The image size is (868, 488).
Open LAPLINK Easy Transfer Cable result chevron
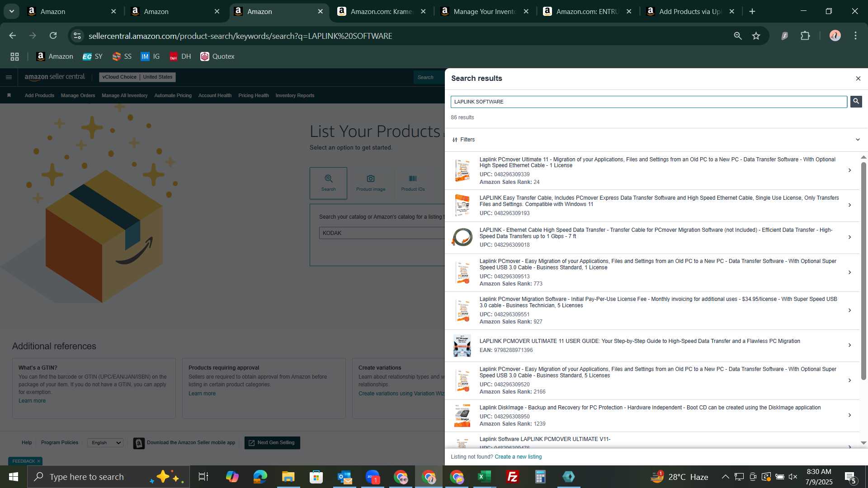coord(849,205)
